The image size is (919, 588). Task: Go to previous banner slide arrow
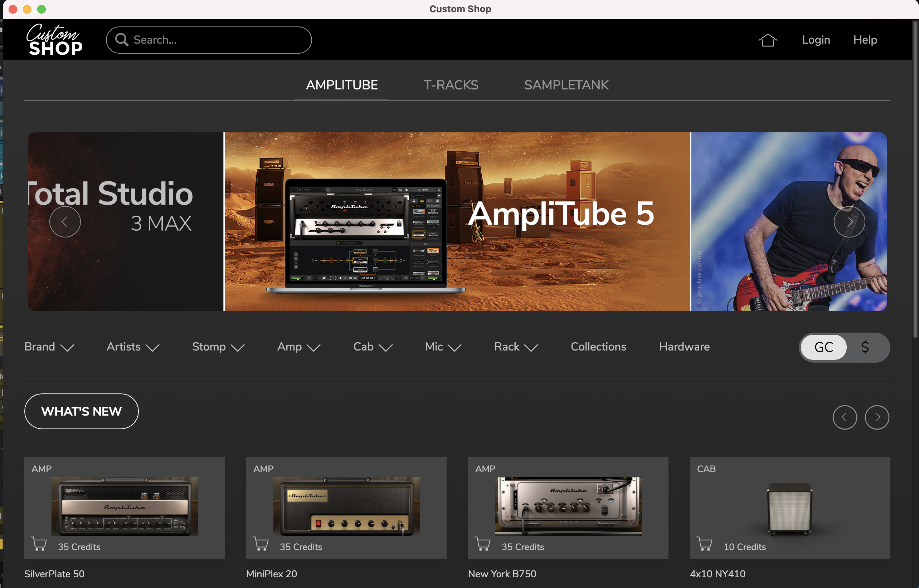(x=65, y=222)
